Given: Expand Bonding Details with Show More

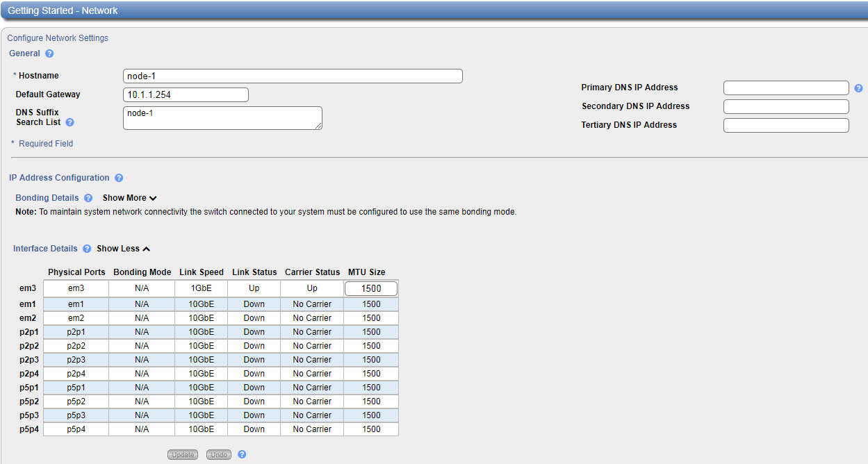Looking at the screenshot, I should [129, 198].
